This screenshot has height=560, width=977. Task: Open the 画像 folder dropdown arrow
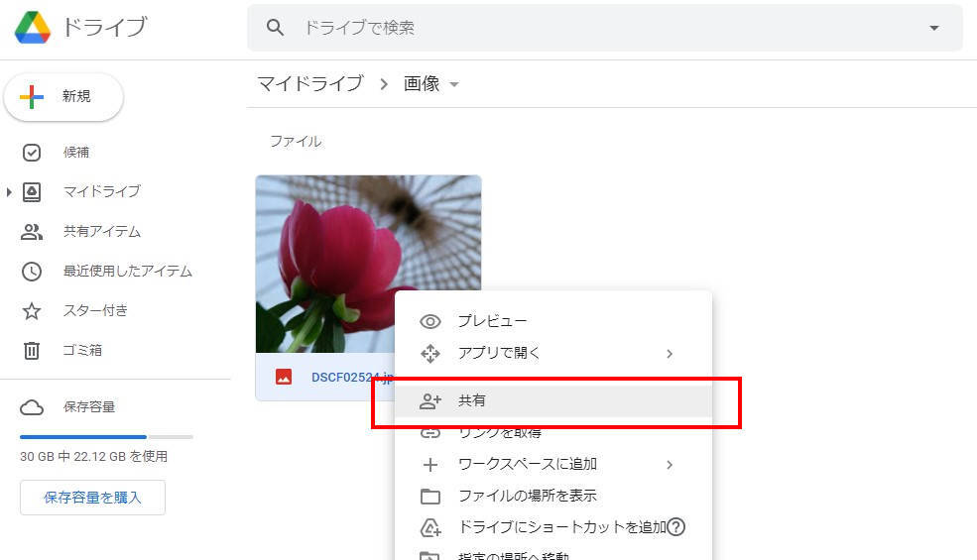point(454,85)
